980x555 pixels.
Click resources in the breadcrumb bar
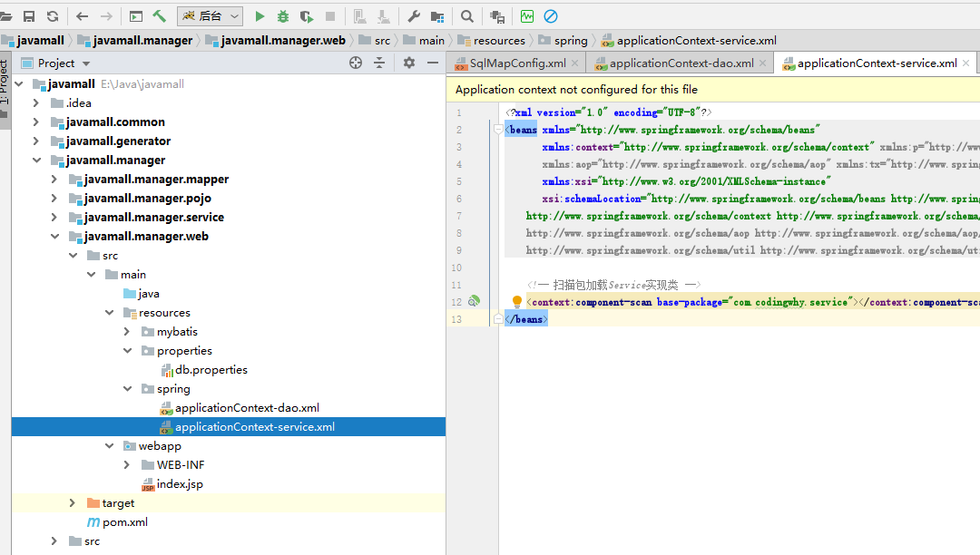(x=498, y=40)
